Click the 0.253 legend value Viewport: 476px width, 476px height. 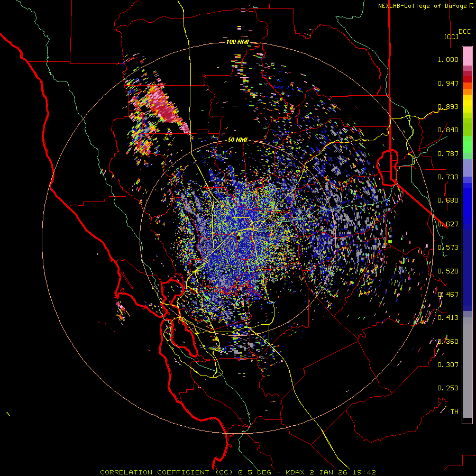[x=448, y=388]
